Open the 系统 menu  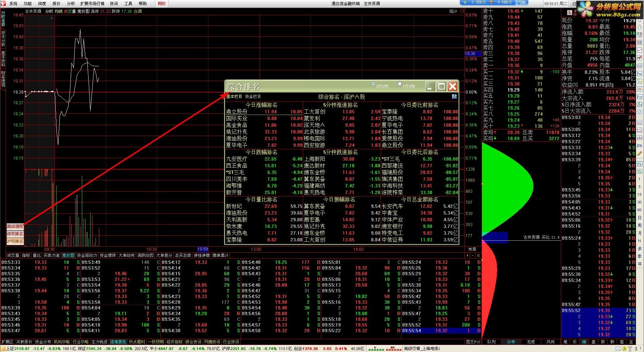click(x=13, y=3)
